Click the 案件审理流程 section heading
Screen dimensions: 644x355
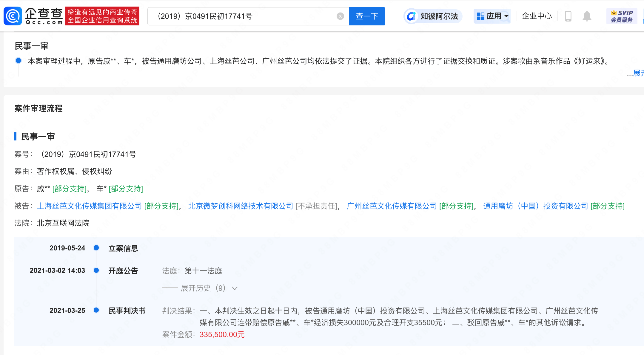point(38,108)
